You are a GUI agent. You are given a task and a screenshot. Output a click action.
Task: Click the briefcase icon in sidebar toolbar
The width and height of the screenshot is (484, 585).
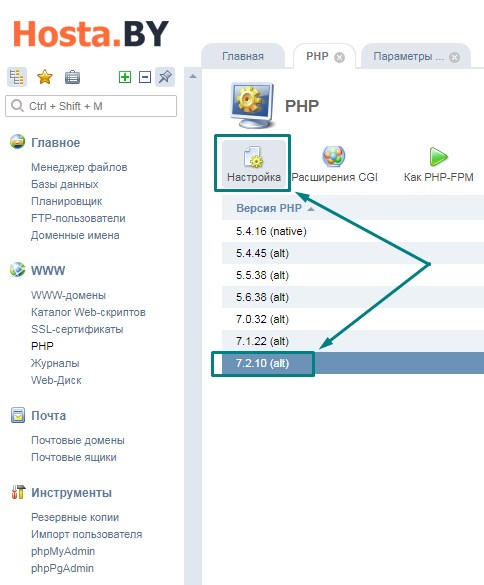click(x=72, y=77)
